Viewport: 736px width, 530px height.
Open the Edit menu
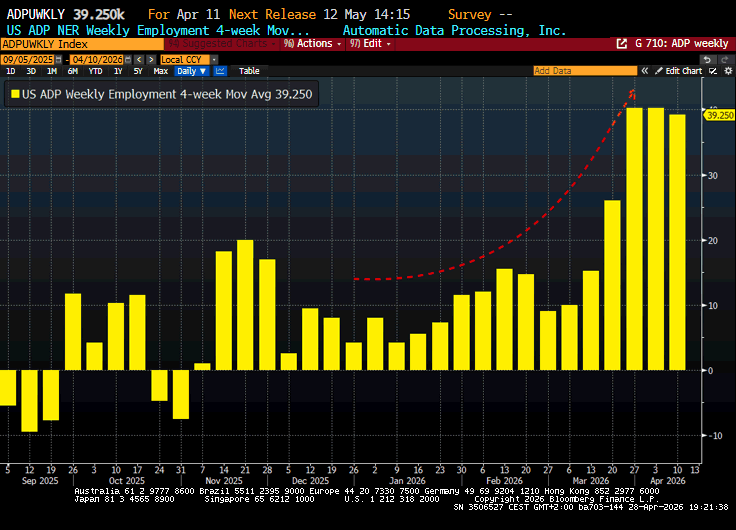pyautogui.click(x=370, y=44)
